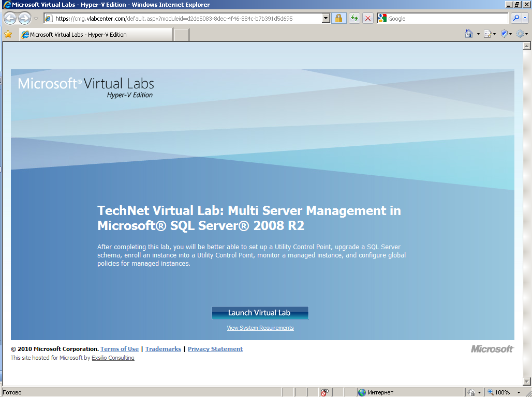Click the search magnifier button

click(x=516, y=18)
